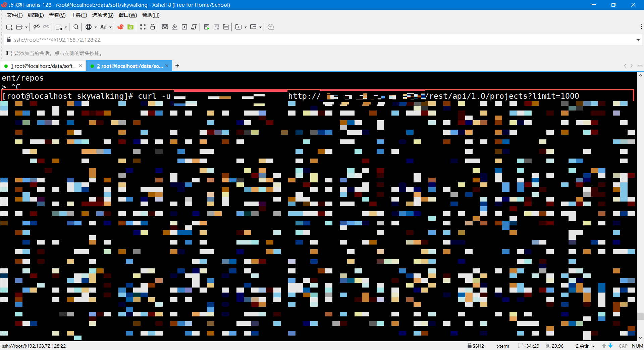Image resolution: width=644 pixels, height=350 pixels.
Task: Switch to tab 1 root@localhost:/data/soft
Action: 43,66
